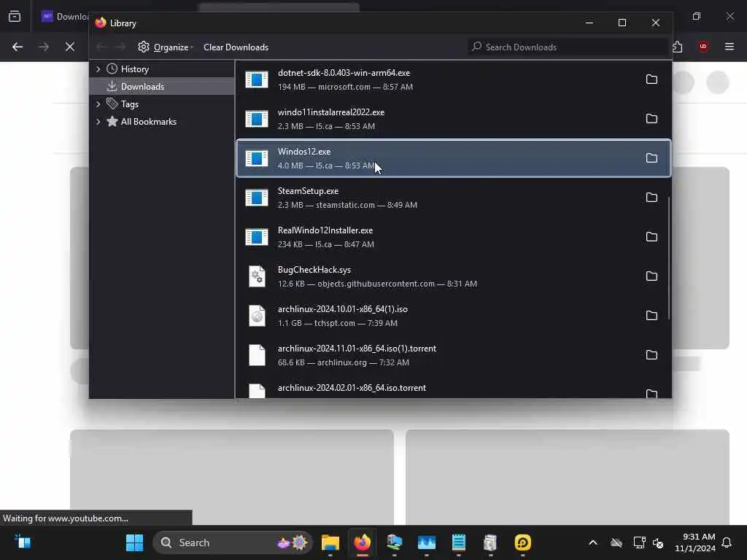Select the SteamSetup.exe download entry
Viewport: 747px width, 560px height.
point(453,198)
